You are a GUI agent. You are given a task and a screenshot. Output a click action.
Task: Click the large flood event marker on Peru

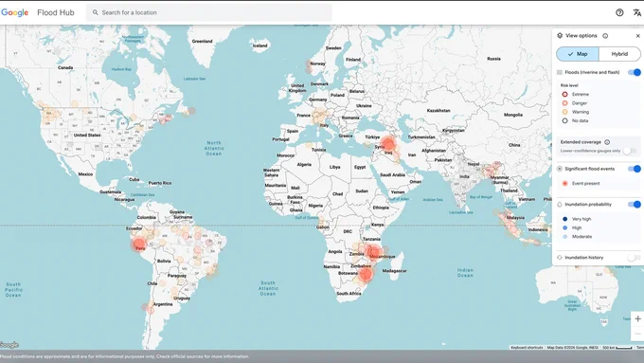coord(139,245)
